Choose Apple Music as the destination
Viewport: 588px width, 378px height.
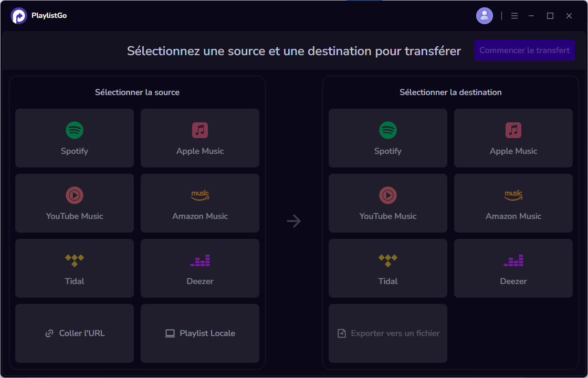point(513,138)
